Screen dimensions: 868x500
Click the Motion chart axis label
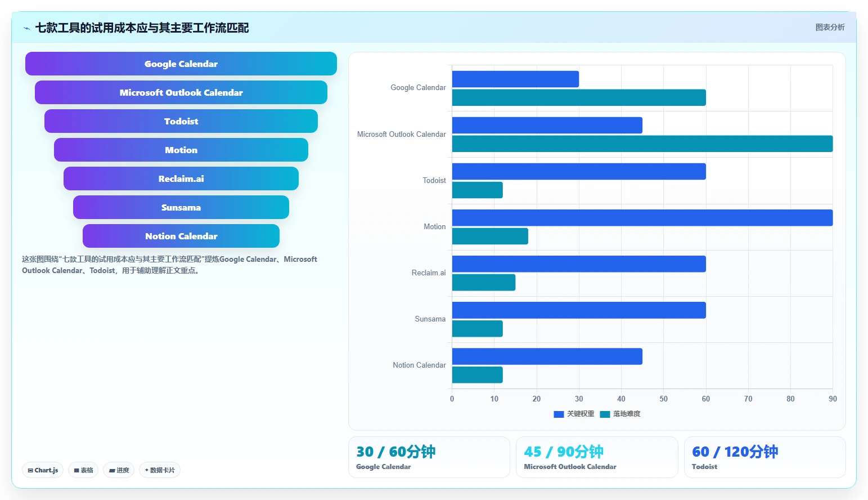click(435, 227)
